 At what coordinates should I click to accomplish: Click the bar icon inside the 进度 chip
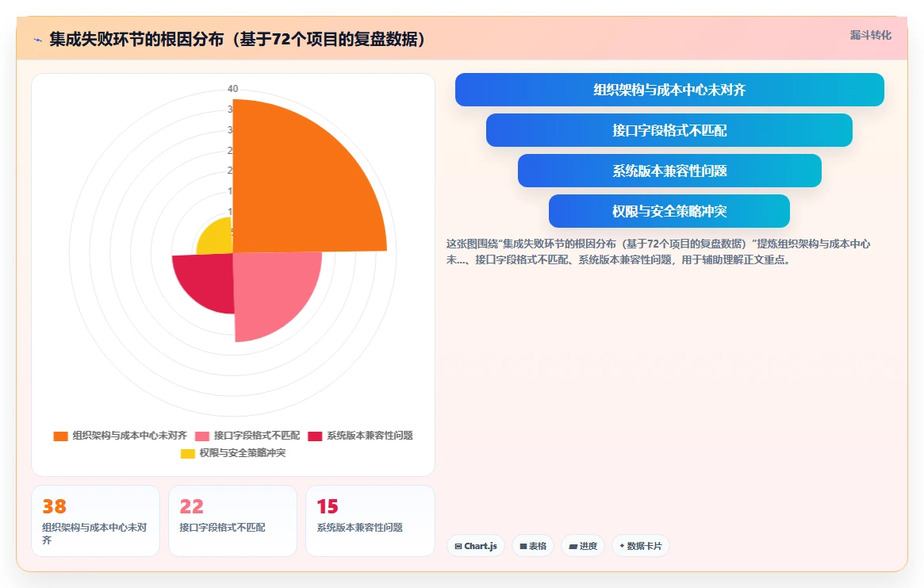tap(573, 547)
